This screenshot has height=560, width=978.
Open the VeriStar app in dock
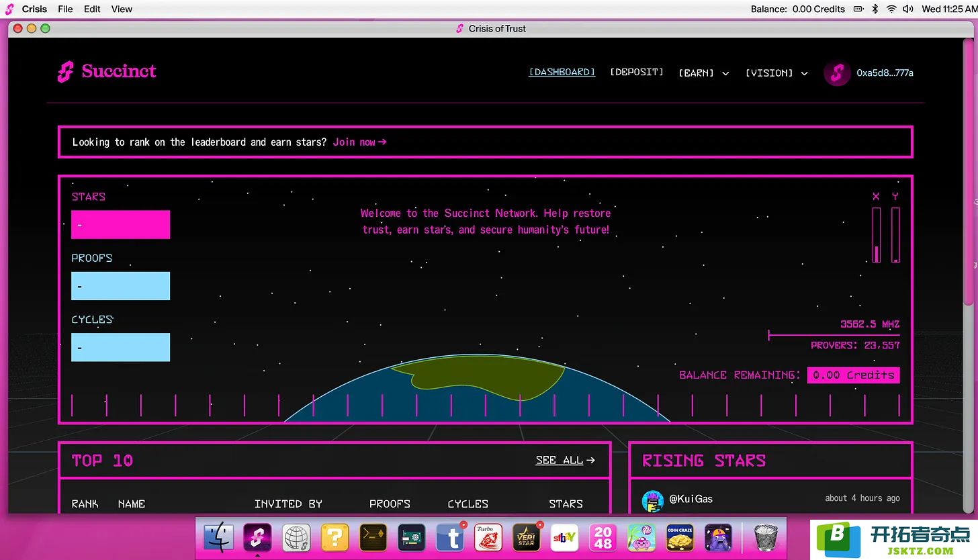[527, 538]
